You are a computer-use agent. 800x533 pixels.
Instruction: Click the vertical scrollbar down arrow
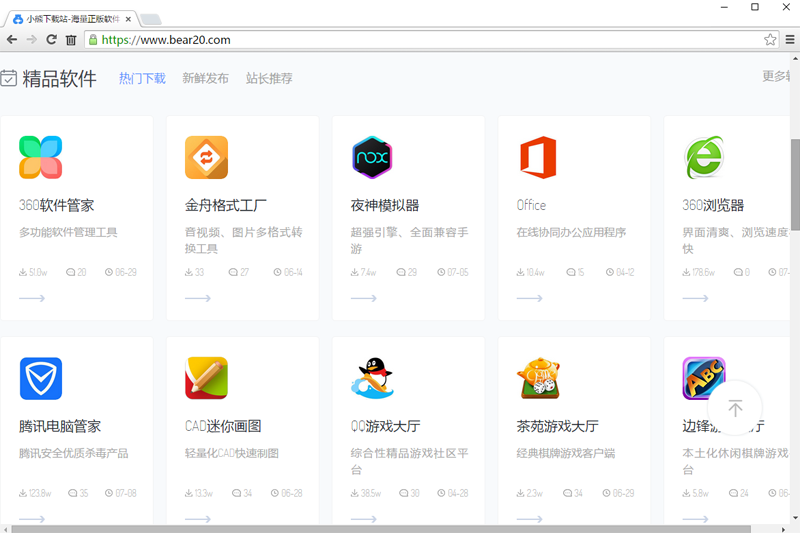coord(795,518)
